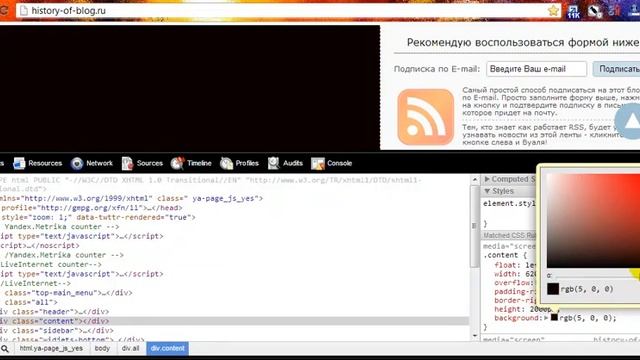Select the body breadcrumb
Viewport: 640px width, 360px height.
click(x=102, y=348)
